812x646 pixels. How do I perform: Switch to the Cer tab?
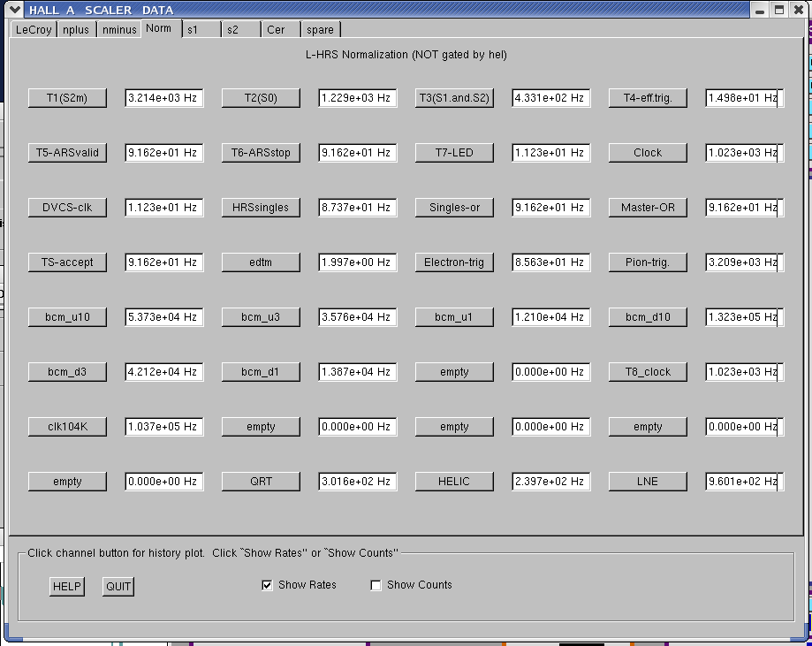coord(281,29)
